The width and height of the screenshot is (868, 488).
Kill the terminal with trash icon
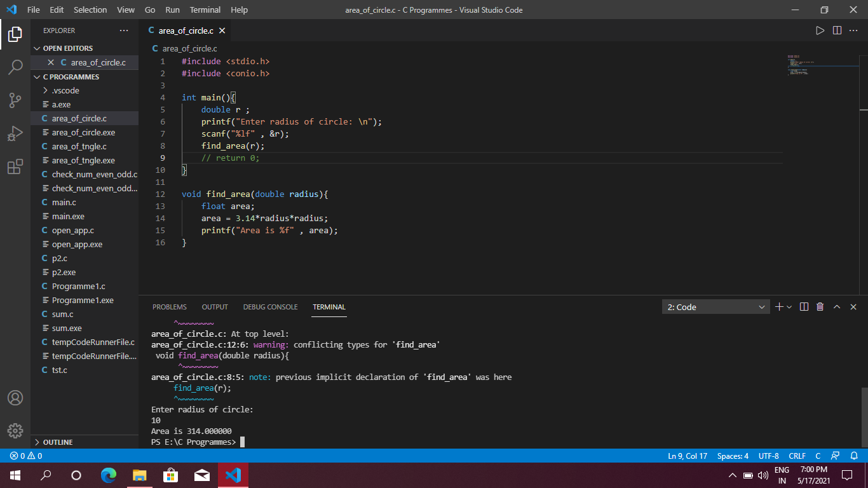coord(820,307)
